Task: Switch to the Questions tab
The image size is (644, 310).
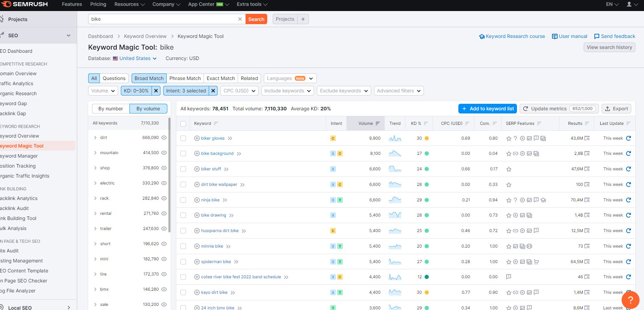Action: pos(114,78)
